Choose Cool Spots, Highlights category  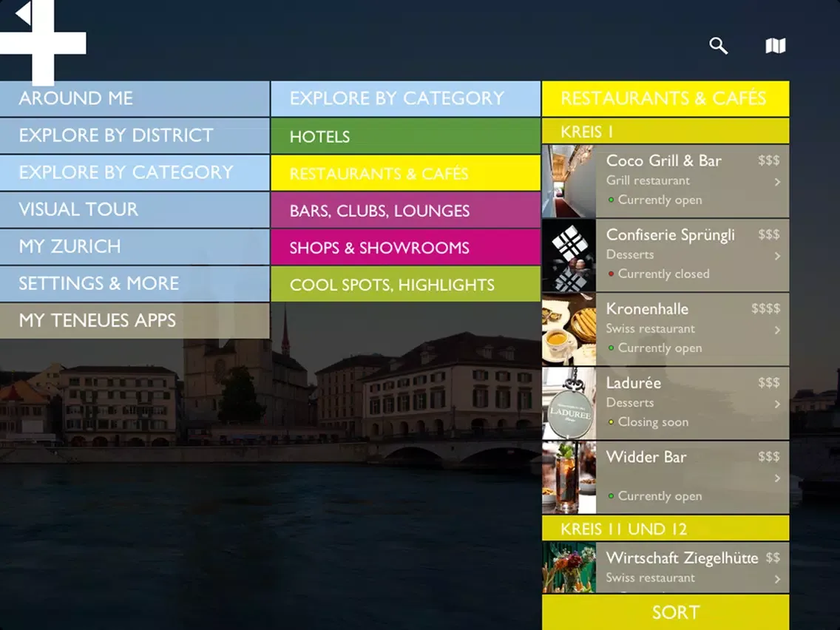pyautogui.click(x=405, y=284)
